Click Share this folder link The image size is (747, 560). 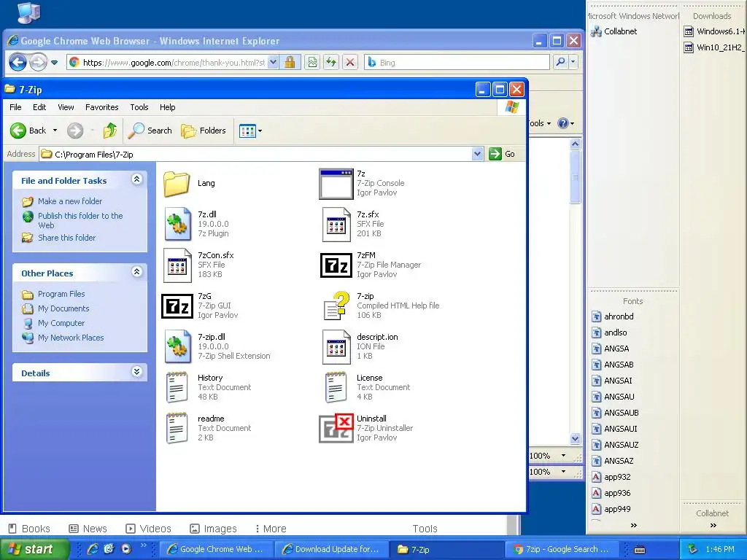(66, 238)
